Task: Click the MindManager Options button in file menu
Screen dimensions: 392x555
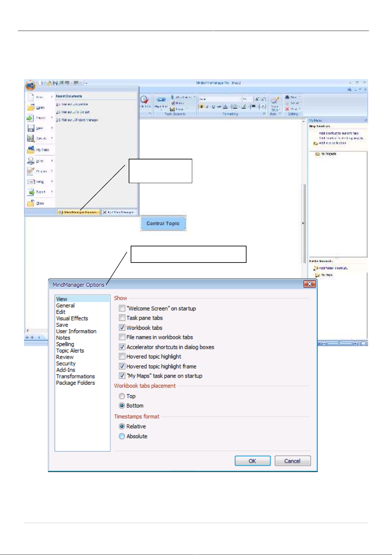Action: point(79,212)
